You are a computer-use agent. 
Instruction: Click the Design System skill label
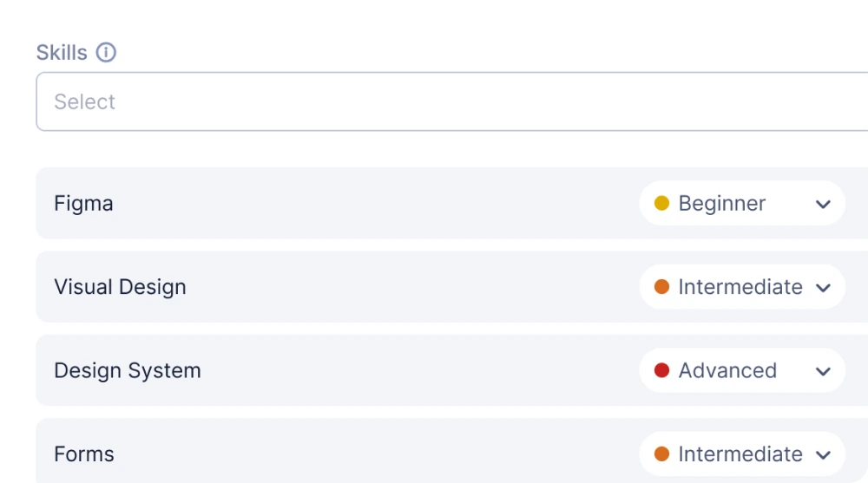(127, 370)
